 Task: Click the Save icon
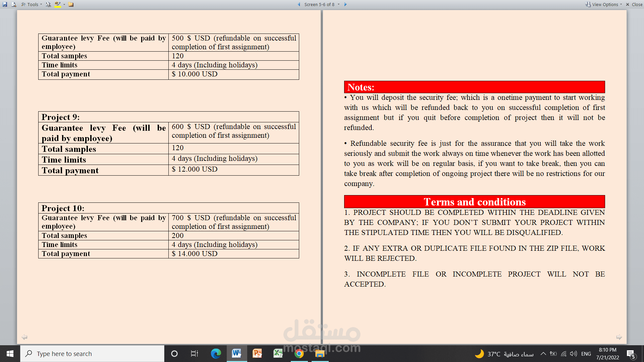pyautogui.click(x=5, y=4)
